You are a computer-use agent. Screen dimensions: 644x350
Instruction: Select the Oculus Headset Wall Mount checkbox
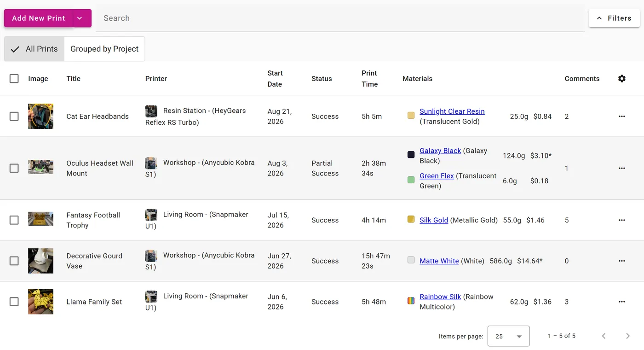14,168
